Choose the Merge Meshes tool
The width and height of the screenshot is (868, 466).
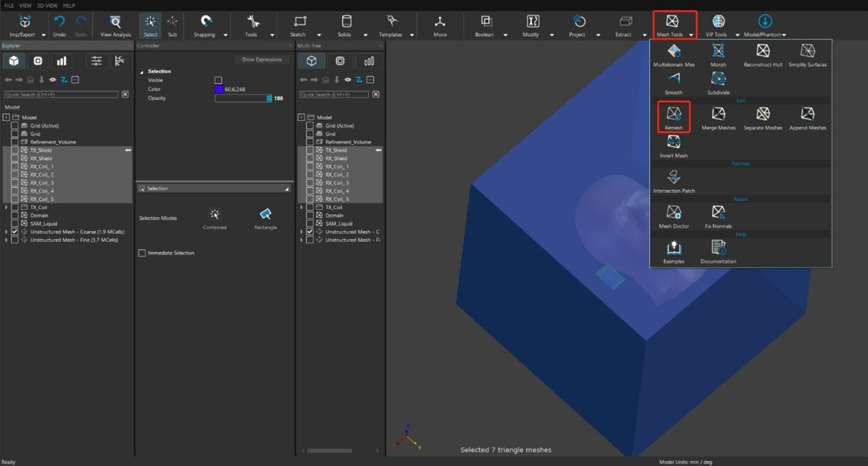click(x=718, y=115)
